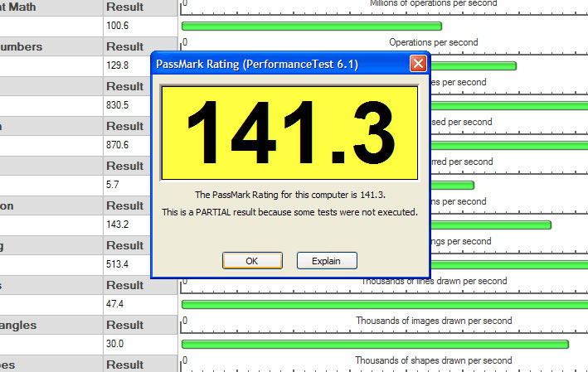Select the 513.4 result value
This screenshot has height=372, width=588.
[118, 264]
